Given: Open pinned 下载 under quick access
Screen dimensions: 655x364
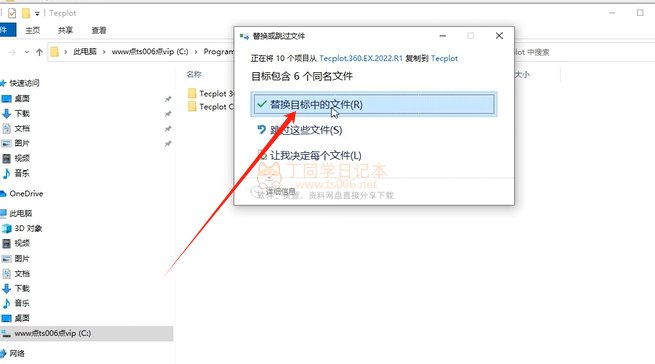Looking at the screenshot, I should [22, 114].
